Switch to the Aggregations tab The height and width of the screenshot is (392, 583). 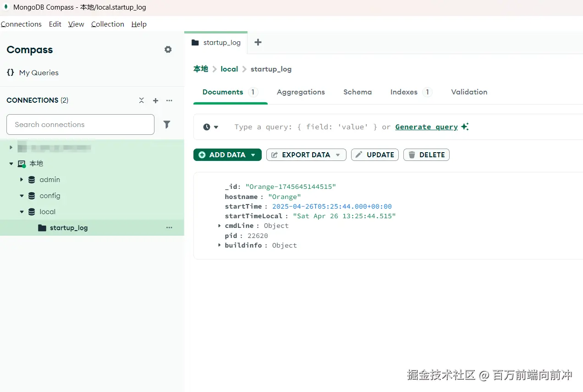301,92
